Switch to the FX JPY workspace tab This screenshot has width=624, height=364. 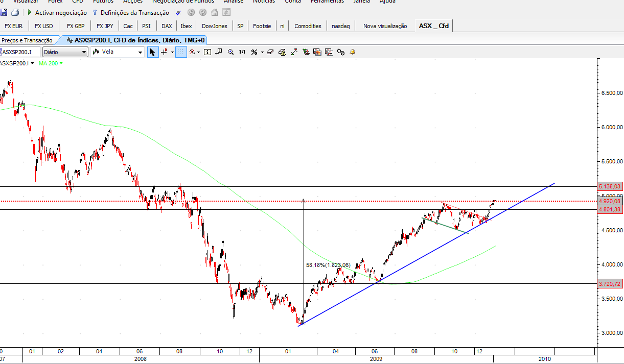click(105, 26)
